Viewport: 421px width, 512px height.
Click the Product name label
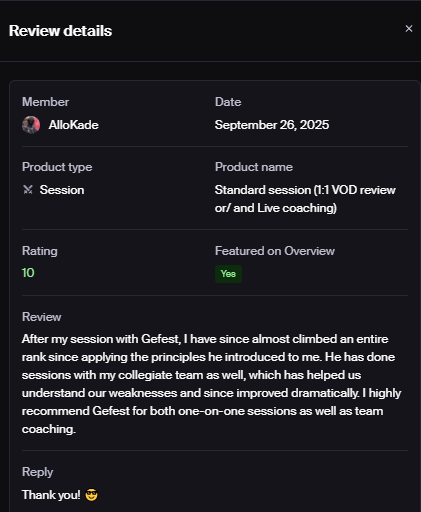(254, 167)
